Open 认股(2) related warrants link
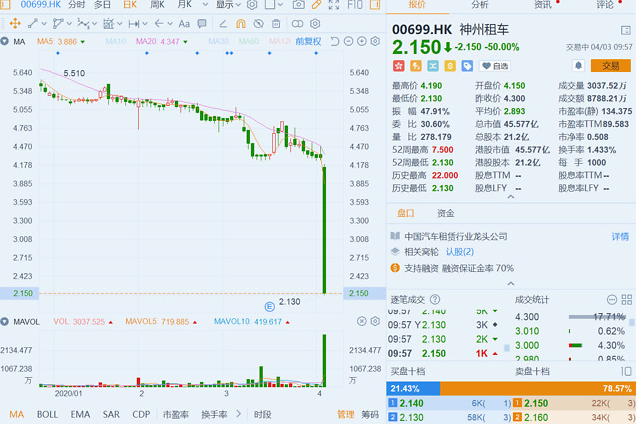636x424 pixels. pos(460,252)
